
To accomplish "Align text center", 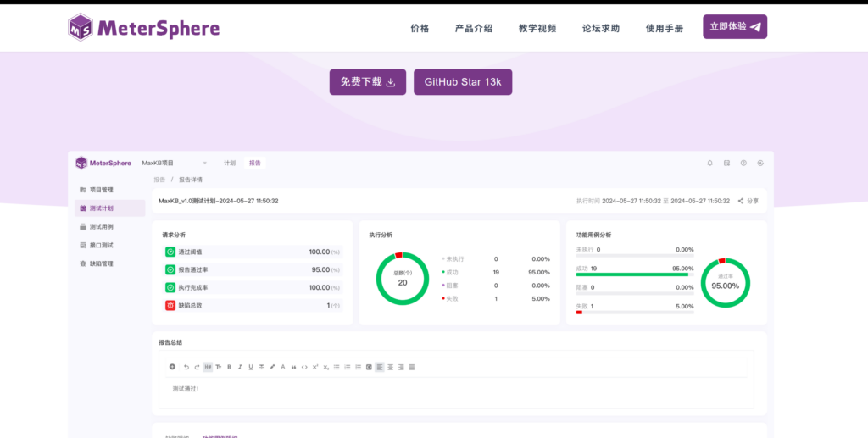I will pos(390,367).
